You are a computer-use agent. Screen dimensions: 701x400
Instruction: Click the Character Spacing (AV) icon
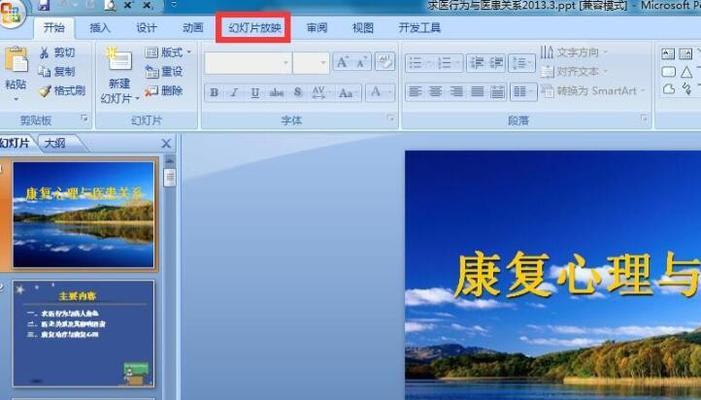319,93
